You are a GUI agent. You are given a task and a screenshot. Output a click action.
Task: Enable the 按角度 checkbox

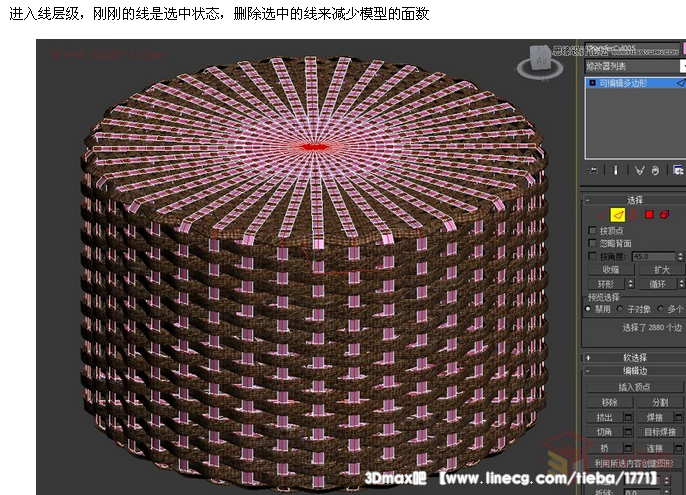tap(593, 256)
